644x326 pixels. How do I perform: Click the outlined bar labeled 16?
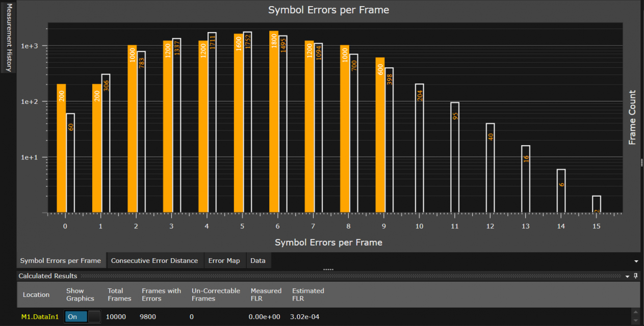[x=526, y=179]
